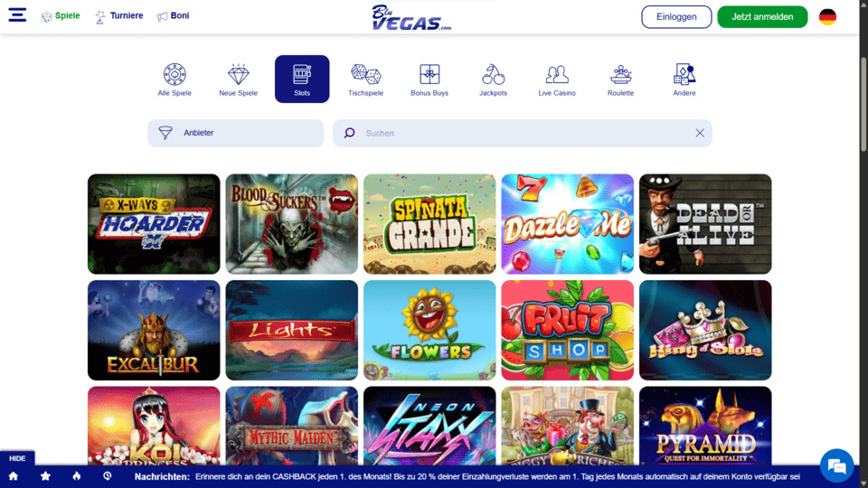Expand the Anbieter provider filter
Viewport: 868px width, 488px height.
click(x=235, y=133)
